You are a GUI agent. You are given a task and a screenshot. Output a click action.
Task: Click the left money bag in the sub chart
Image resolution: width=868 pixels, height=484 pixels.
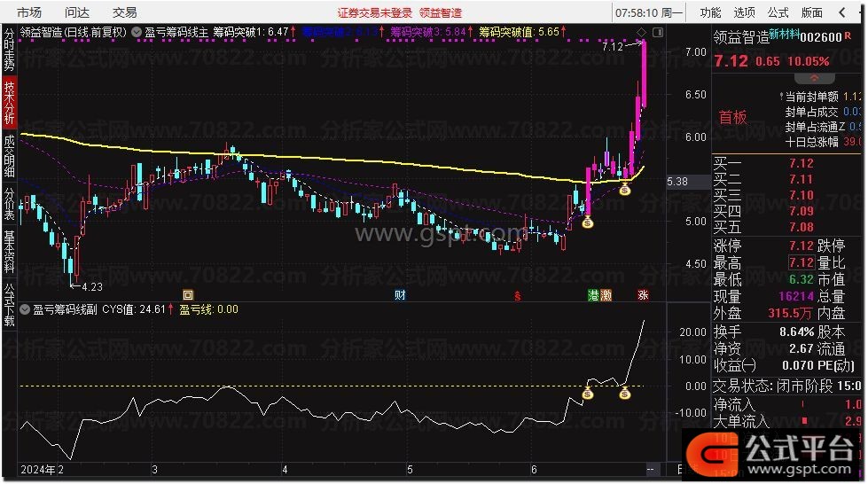[587, 394]
